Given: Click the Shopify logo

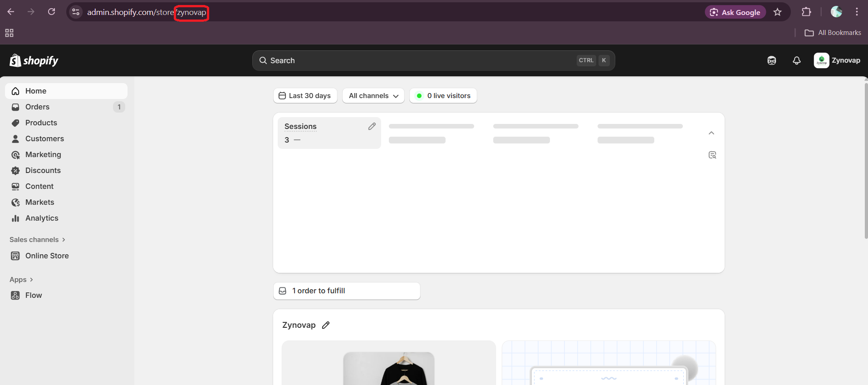Looking at the screenshot, I should (34, 60).
